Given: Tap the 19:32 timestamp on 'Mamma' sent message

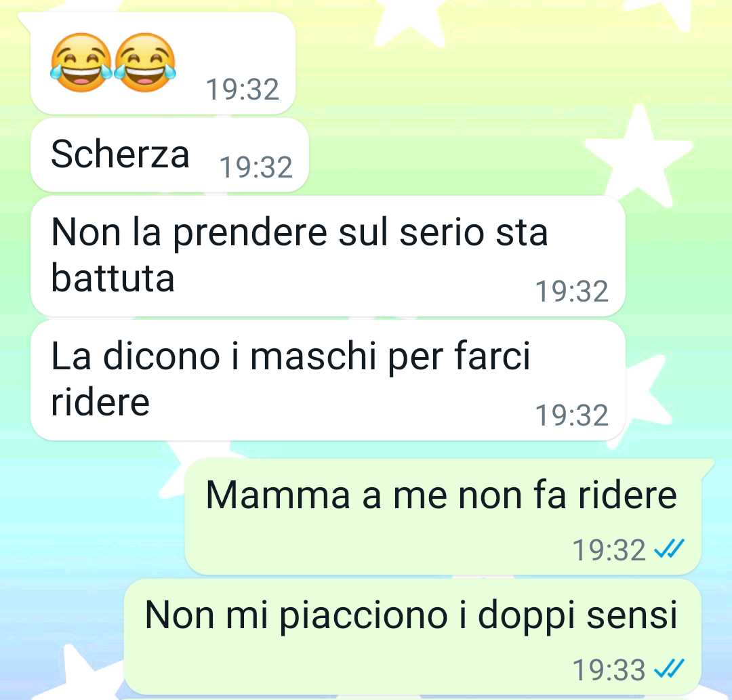Looking at the screenshot, I should pos(609,550).
